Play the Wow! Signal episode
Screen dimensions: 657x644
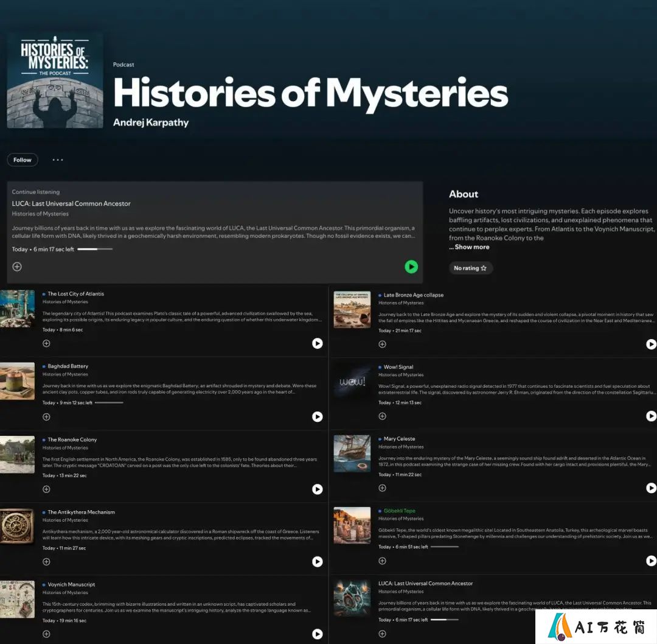point(651,416)
